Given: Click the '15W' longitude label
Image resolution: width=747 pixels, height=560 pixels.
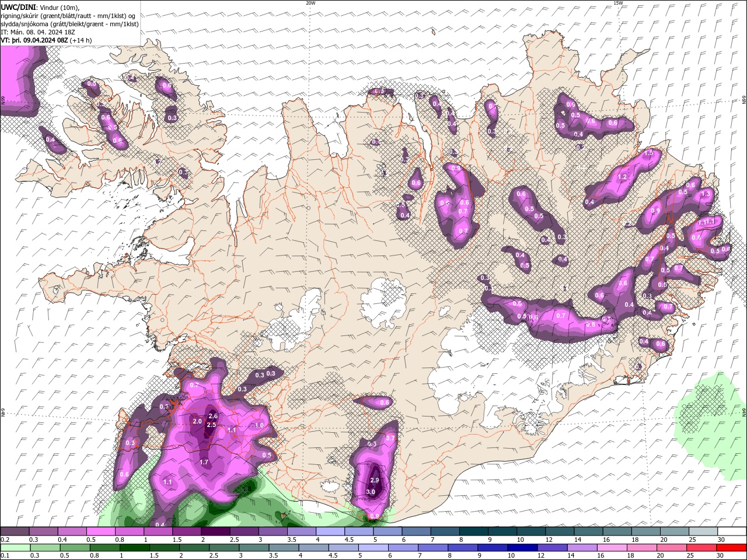Looking at the screenshot, I should (x=618, y=3).
